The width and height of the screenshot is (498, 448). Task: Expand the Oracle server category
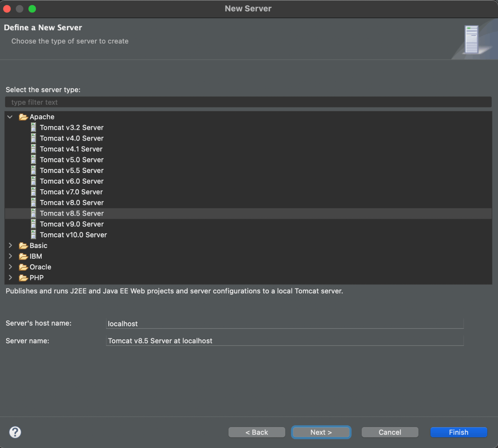point(10,267)
